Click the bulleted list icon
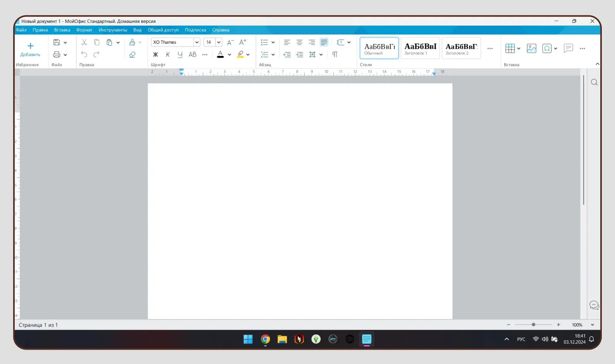 [265, 42]
